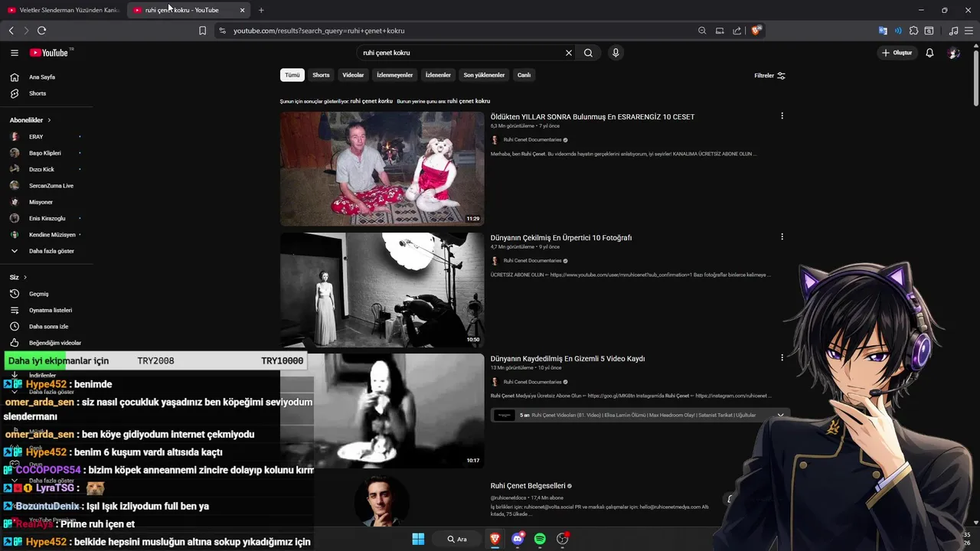Open more options for ESRARENGİZ 10 CESET video
This screenshot has width=980, height=551.
coord(782,116)
